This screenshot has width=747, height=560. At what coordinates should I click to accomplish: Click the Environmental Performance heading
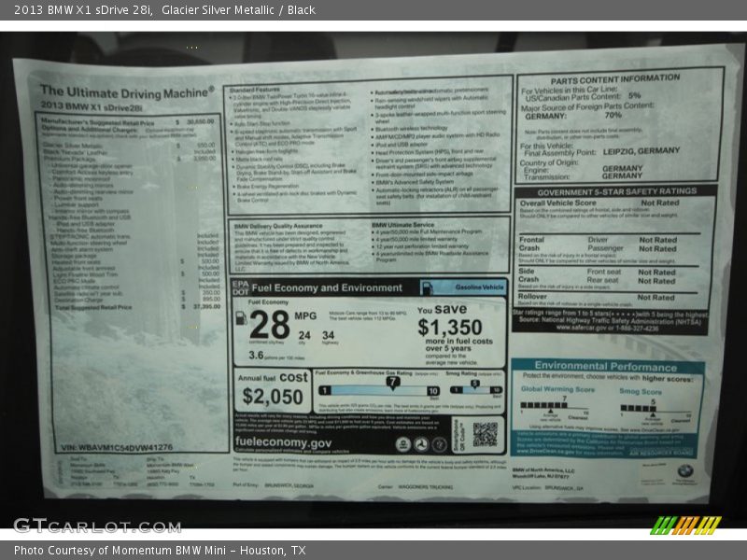coord(605,366)
